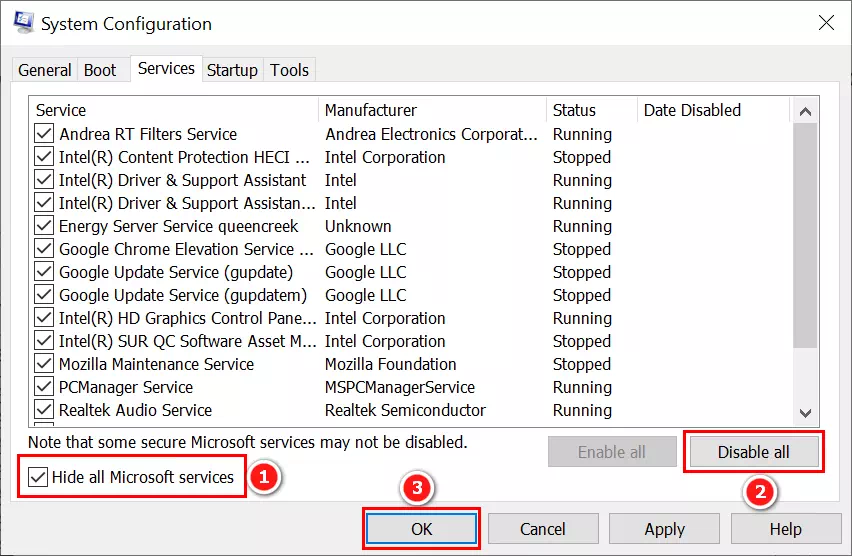
Task: Sort by the Date Disabled column header
Action: point(713,110)
